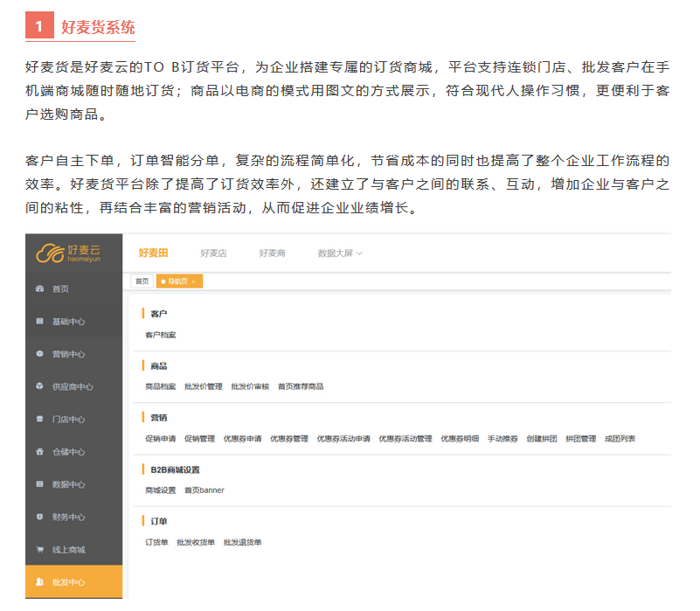
Task: Open 批发退货单 link
Action: coord(242,542)
